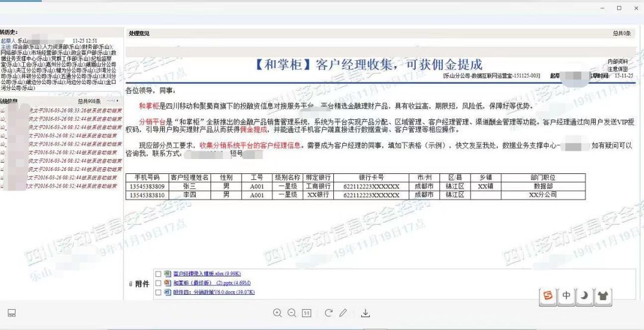This screenshot has width=644, height=330.
Task: Zoom in with the magnifier plus icon
Action: click(277, 313)
